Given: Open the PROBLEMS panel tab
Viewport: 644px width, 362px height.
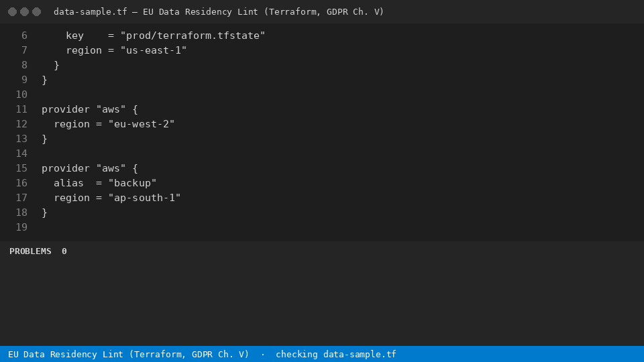Looking at the screenshot, I should point(30,251).
